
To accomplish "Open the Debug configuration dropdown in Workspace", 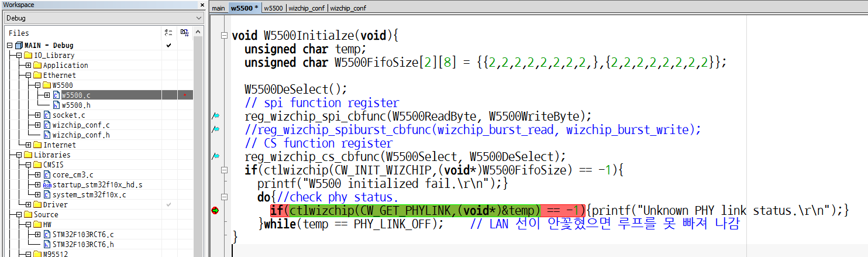I will [103, 18].
